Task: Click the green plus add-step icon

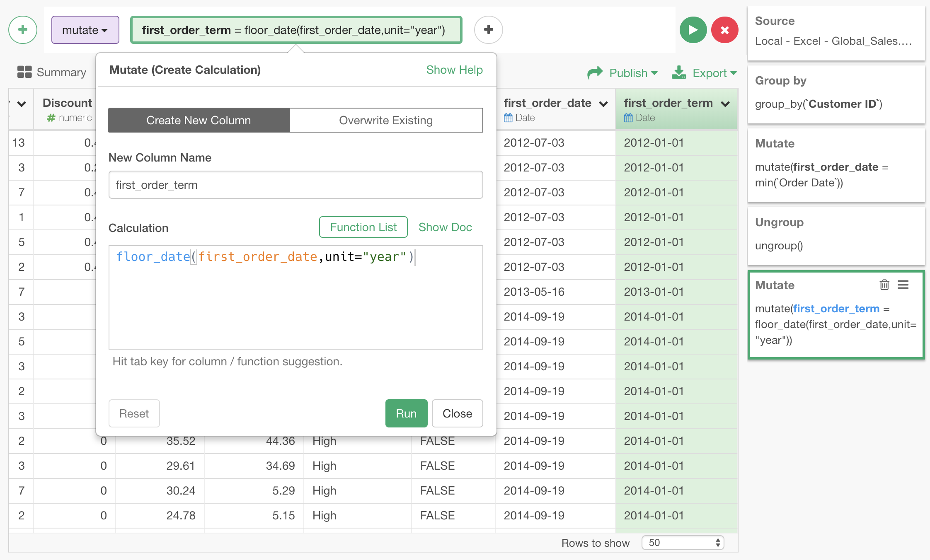Action: click(23, 30)
